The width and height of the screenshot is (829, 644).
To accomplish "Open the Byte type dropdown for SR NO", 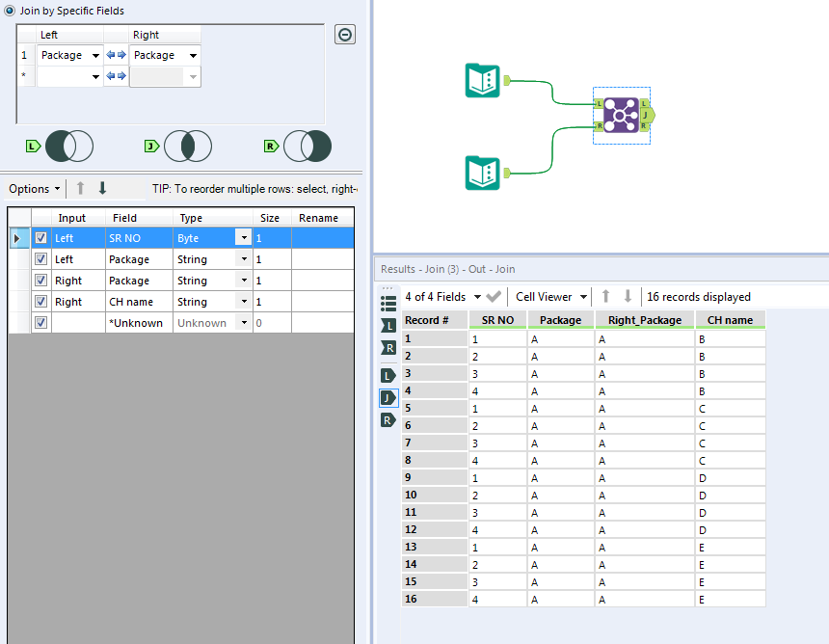I will click(x=244, y=238).
